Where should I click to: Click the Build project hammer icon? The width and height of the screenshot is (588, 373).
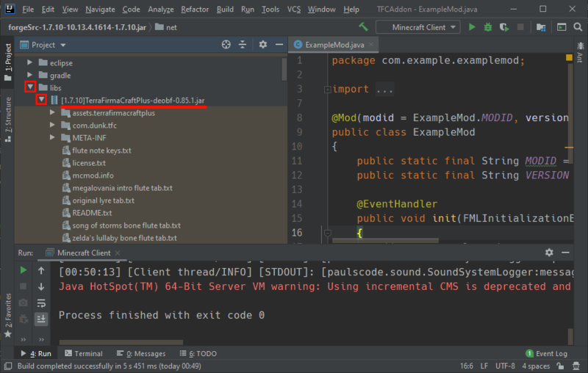[363, 27]
